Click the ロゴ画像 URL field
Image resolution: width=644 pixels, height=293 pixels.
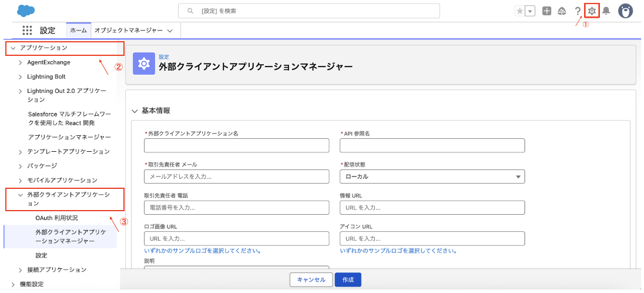(x=237, y=239)
